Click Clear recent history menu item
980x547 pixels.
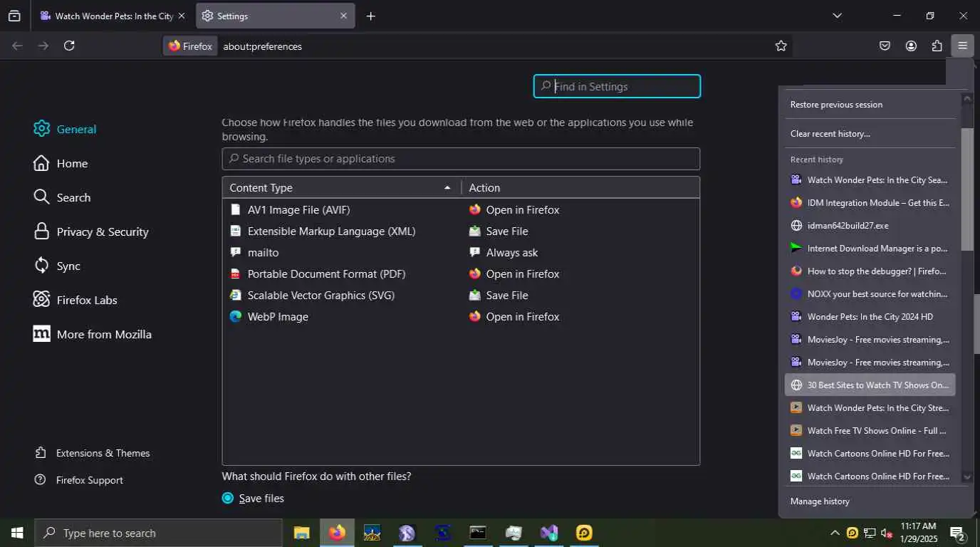click(870, 134)
